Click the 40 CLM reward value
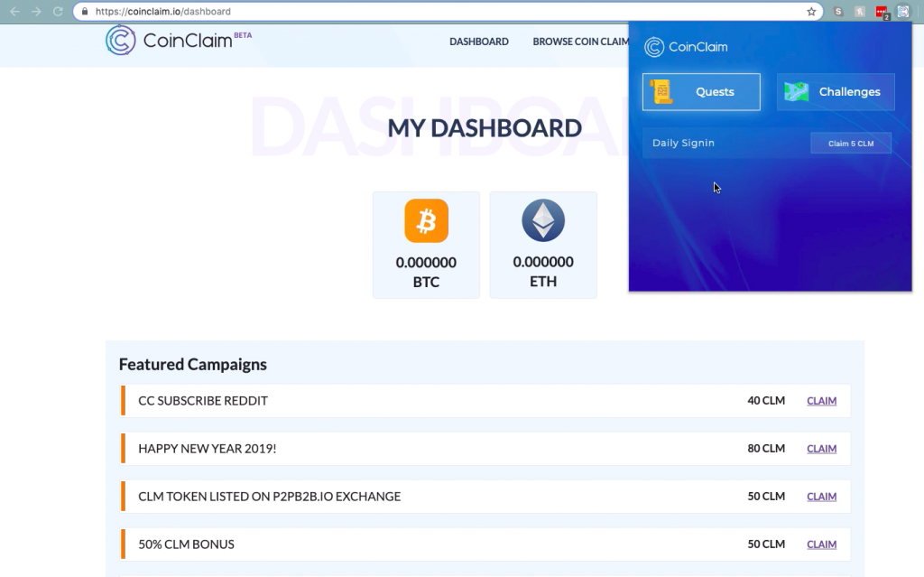 click(766, 401)
